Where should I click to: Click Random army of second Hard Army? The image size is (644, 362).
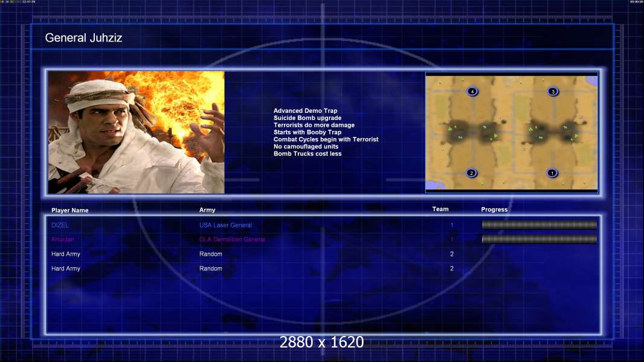211,268
